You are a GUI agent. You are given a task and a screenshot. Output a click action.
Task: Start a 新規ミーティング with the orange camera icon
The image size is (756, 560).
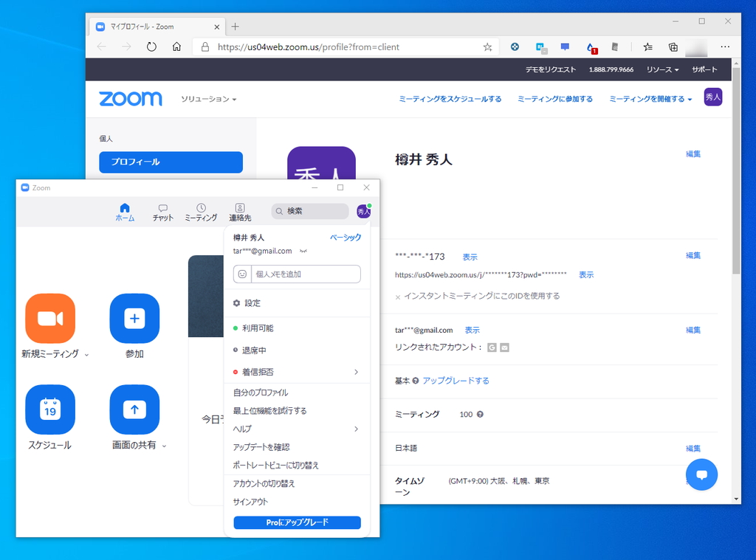50,319
